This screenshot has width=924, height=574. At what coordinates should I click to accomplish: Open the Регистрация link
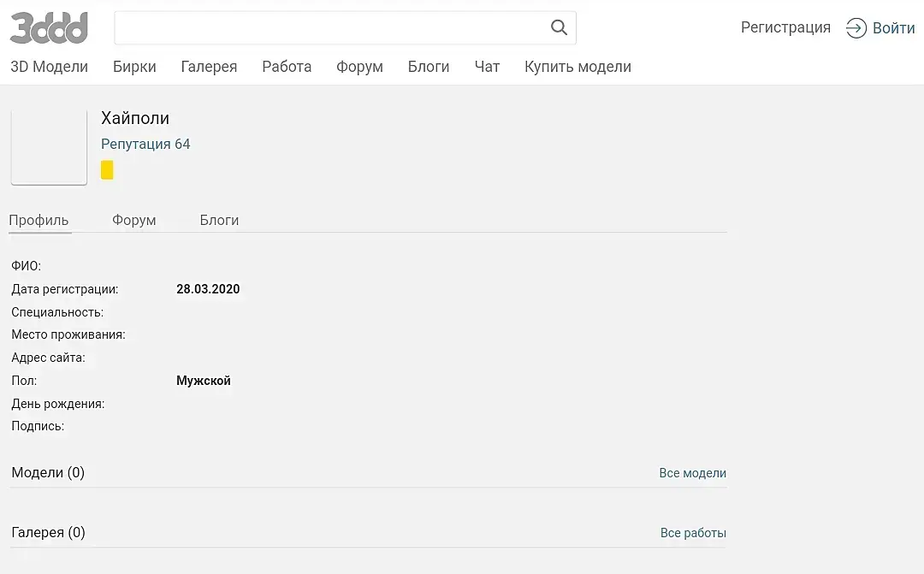pos(785,27)
